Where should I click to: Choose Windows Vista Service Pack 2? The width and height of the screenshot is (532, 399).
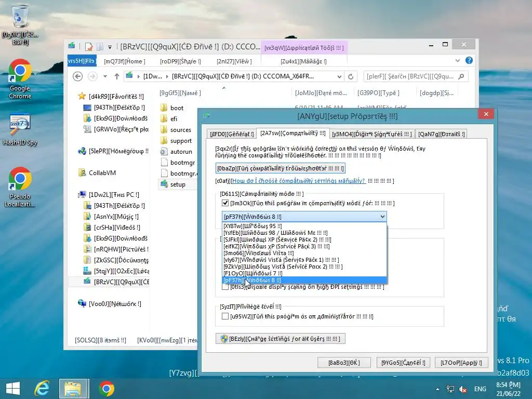(x=304, y=267)
